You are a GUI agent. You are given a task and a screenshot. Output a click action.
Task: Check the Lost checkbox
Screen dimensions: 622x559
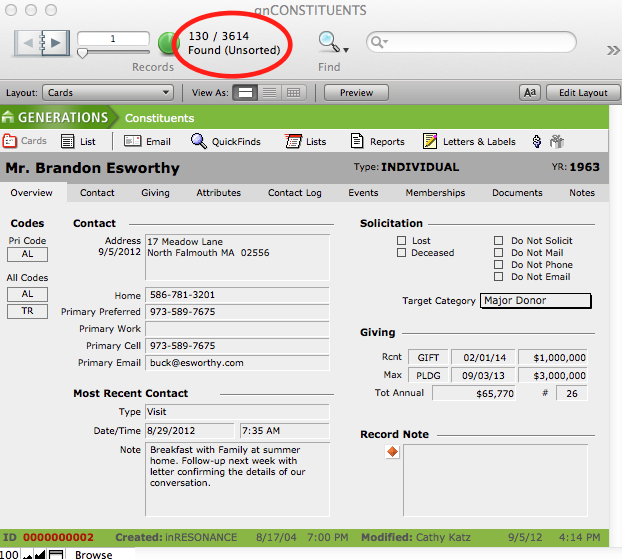click(402, 241)
